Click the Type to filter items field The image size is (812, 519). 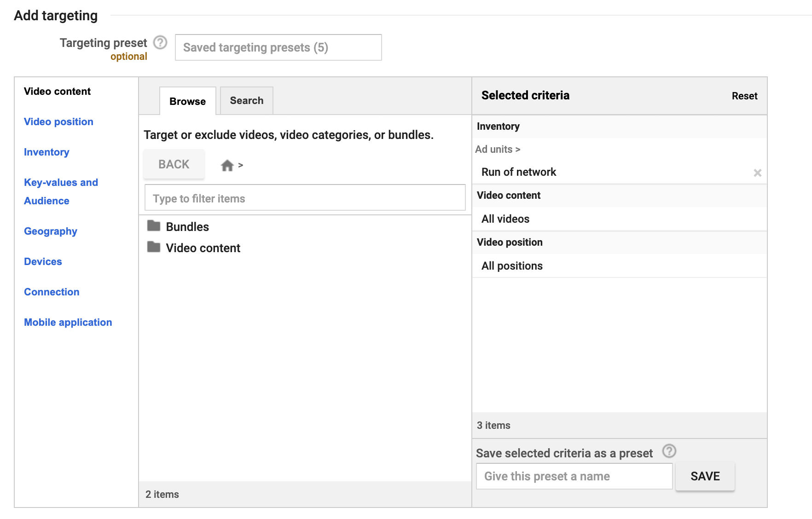tap(304, 198)
